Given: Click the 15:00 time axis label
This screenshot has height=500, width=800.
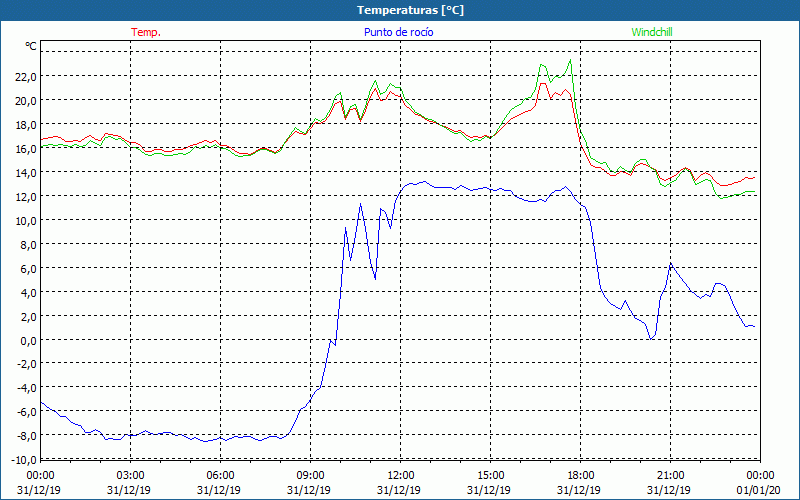Looking at the screenshot, I should [x=490, y=476].
